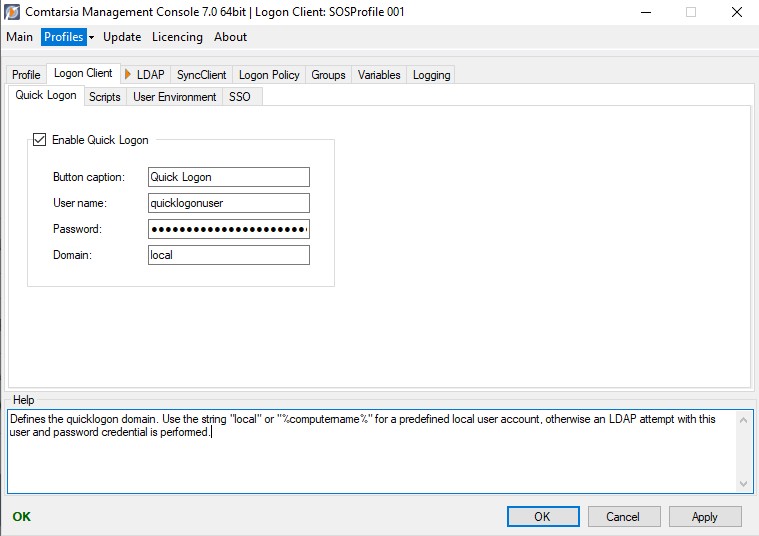Click the Help box scroll down arrow
The width and height of the screenshot is (759, 536).
744,484
